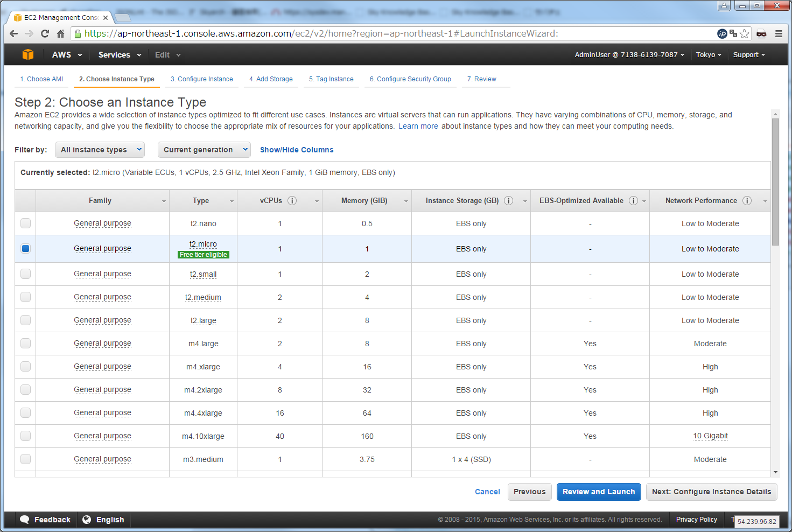This screenshot has width=792, height=532.
Task: Click Instance Storage info icon
Action: pos(508,200)
